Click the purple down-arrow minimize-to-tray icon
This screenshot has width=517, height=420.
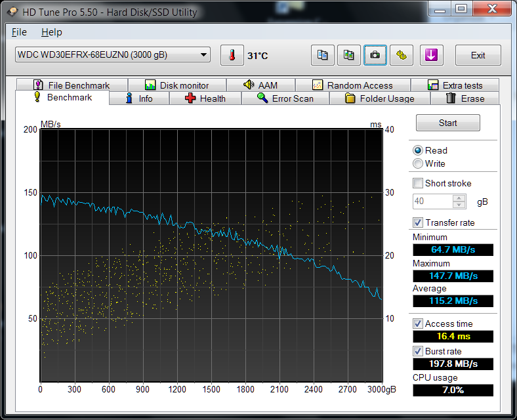tap(430, 55)
